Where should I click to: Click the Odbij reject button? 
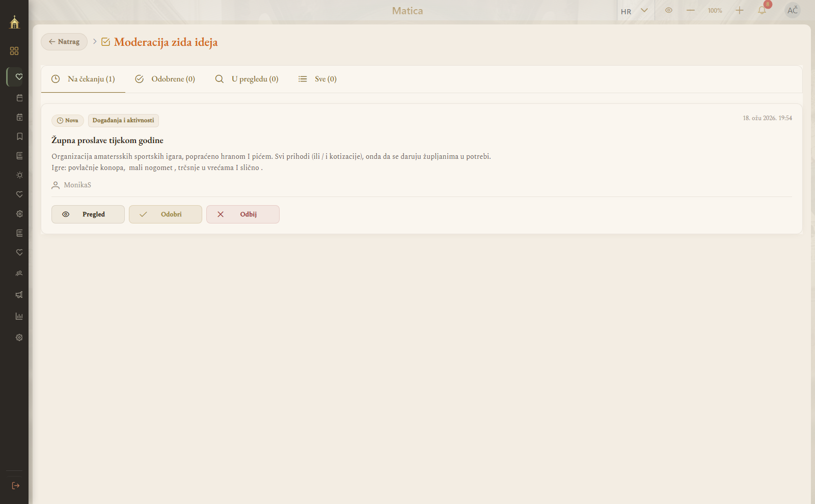[x=243, y=214]
